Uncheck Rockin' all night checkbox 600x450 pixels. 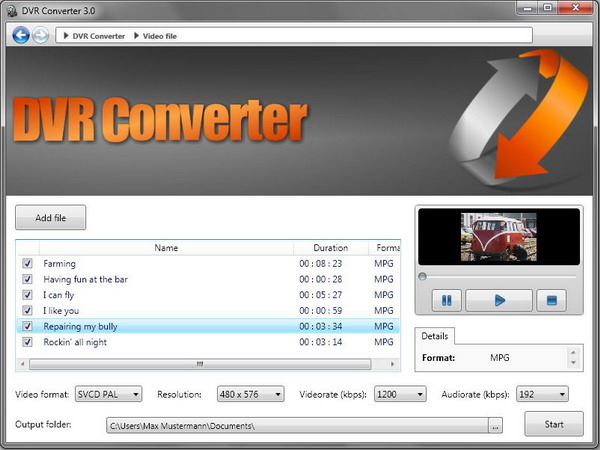pyautogui.click(x=27, y=342)
